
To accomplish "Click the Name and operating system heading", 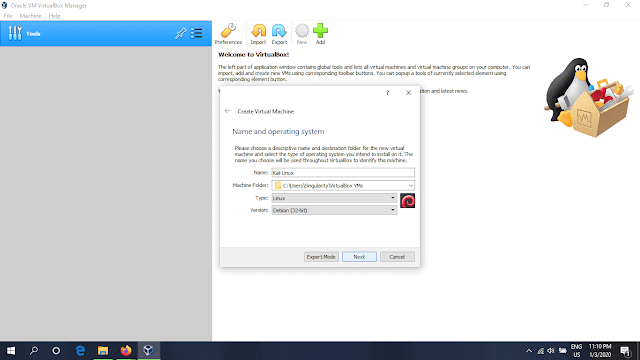I will pos(278,131).
